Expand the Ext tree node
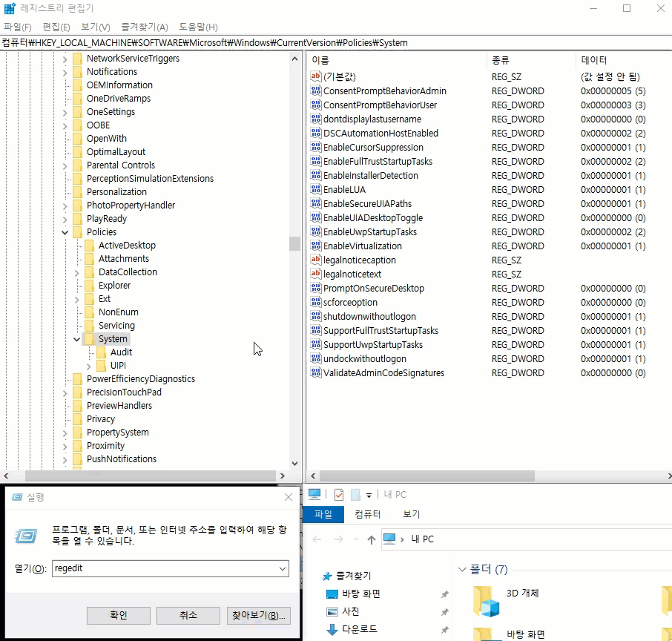The width and height of the screenshot is (672, 641). 76,299
